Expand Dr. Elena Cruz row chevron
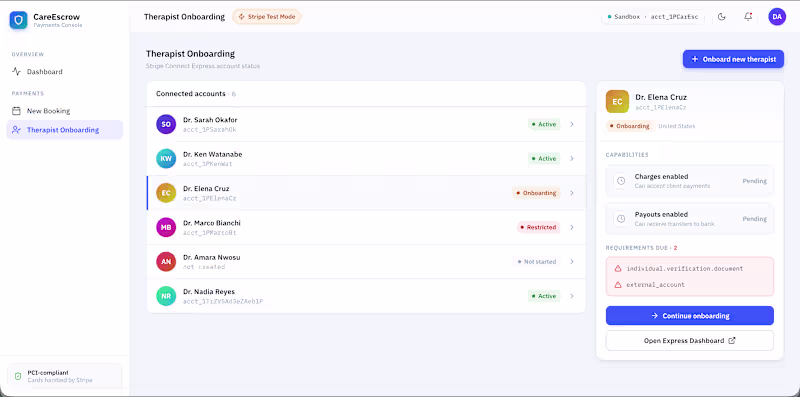Screen dimensions: 800x397 pos(572,193)
